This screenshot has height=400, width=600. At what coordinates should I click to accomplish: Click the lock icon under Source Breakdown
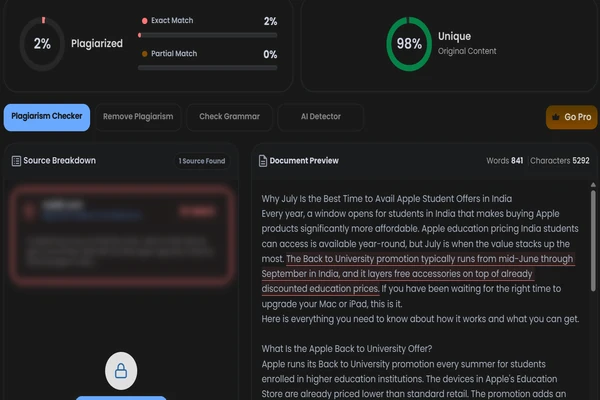coord(121,371)
